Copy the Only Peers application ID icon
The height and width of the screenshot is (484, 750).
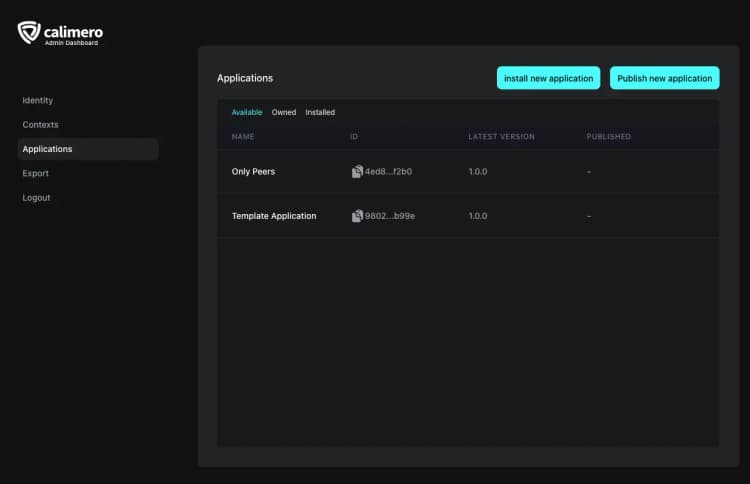357,171
